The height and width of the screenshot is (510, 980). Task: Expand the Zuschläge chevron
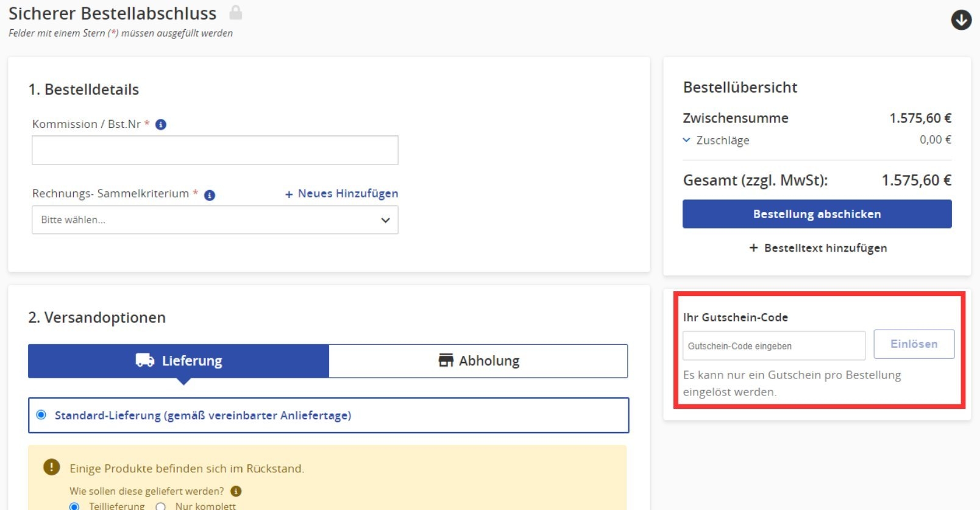pos(686,140)
